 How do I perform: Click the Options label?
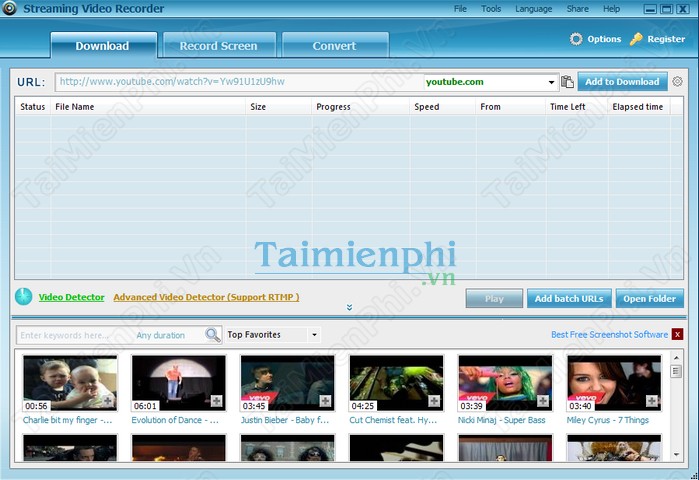tap(604, 39)
